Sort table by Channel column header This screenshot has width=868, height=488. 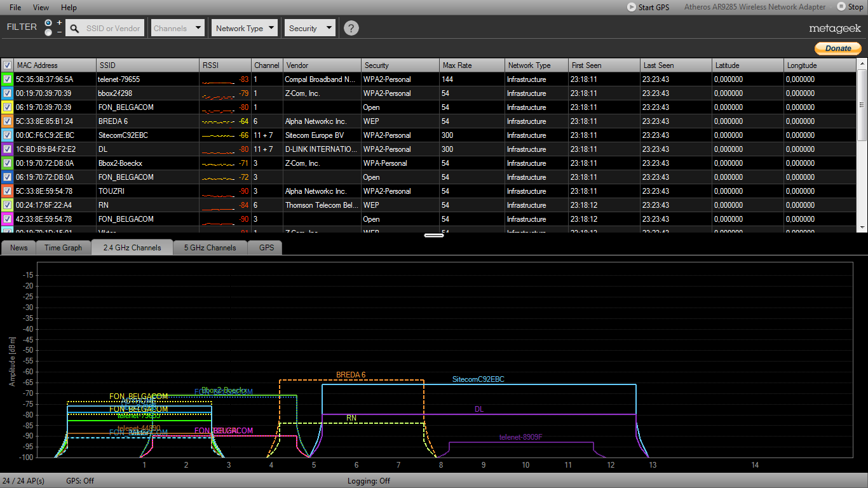coord(267,65)
